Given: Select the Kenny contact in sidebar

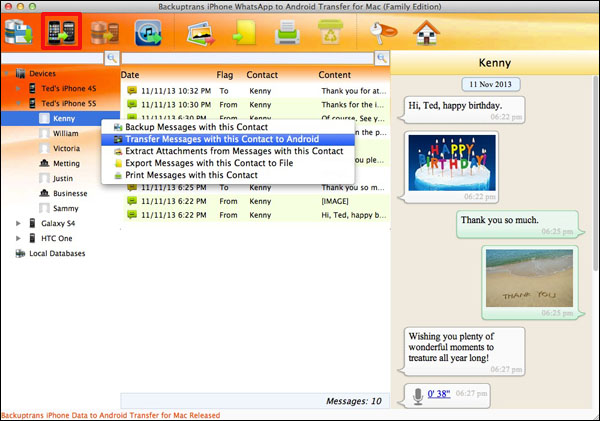Looking at the screenshot, I should click(x=60, y=118).
